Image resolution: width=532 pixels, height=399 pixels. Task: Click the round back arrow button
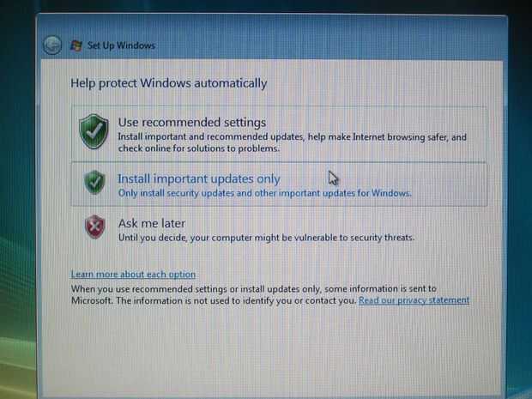click(52, 45)
